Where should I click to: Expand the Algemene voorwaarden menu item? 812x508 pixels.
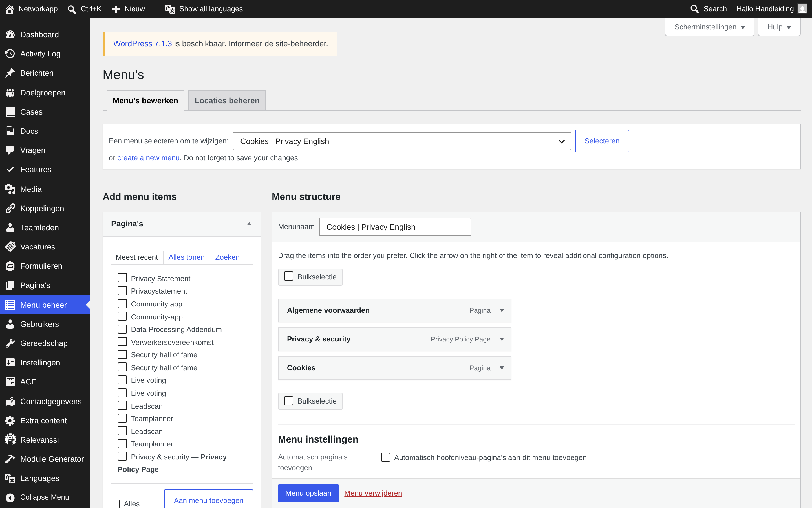pyautogui.click(x=502, y=310)
